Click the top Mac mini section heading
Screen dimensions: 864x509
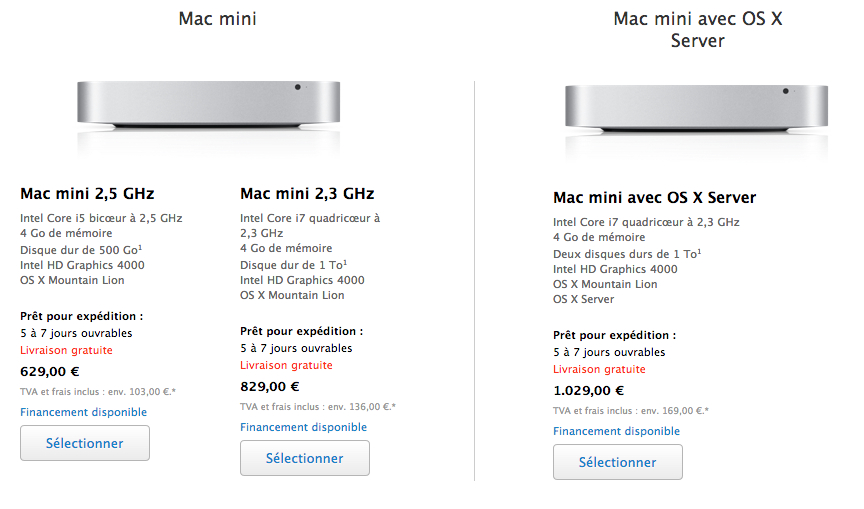coord(218,19)
